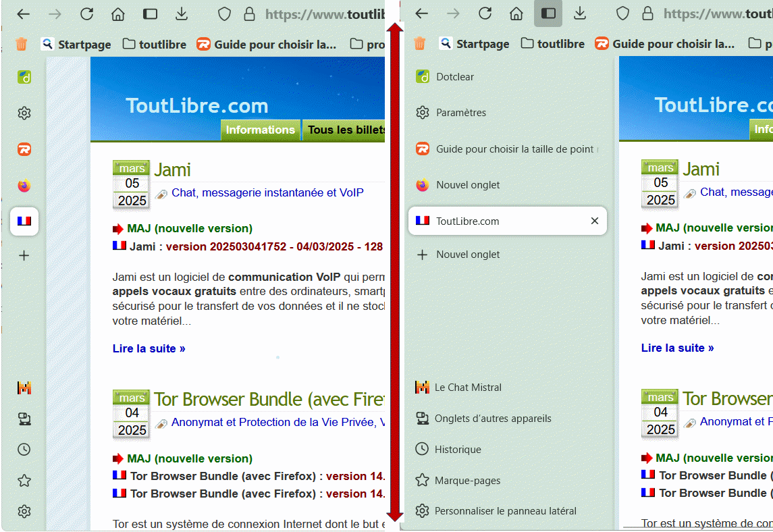Close the ToutLibre.com tab in expanded sidebar

click(595, 221)
